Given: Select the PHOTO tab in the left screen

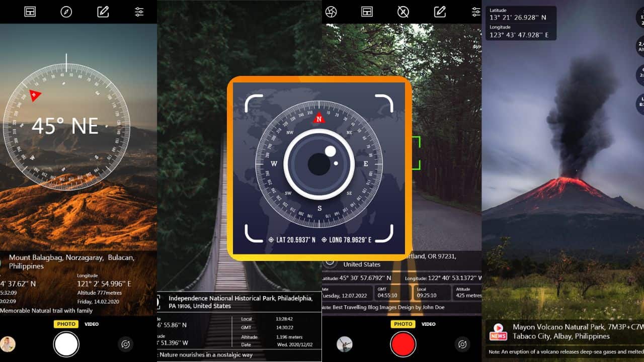Looking at the screenshot, I should click(66, 324).
